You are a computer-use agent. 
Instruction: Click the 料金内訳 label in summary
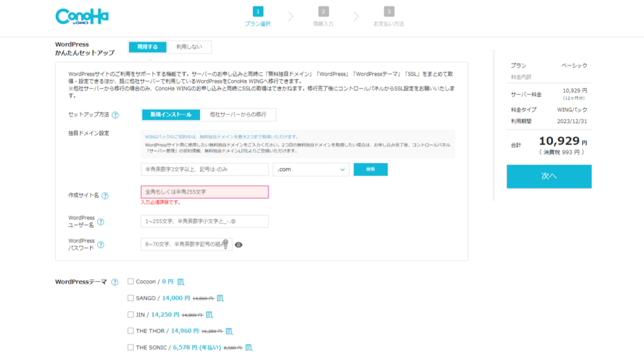click(x=521, y=77)
